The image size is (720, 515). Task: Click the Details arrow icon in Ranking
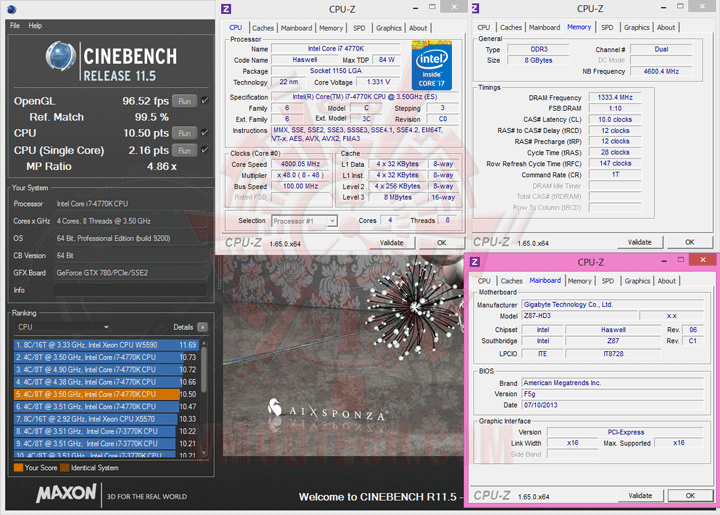(x=202, y=327)
